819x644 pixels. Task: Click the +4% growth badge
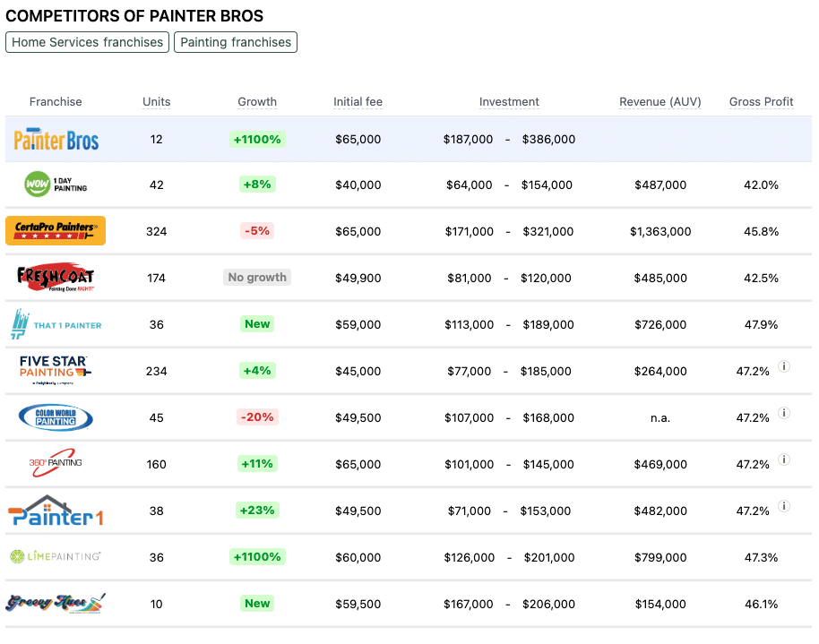click(x=257, y=370)
